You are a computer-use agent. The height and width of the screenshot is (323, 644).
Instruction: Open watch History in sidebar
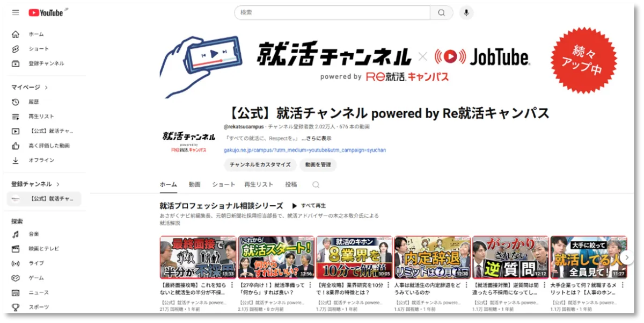(33, 102)
